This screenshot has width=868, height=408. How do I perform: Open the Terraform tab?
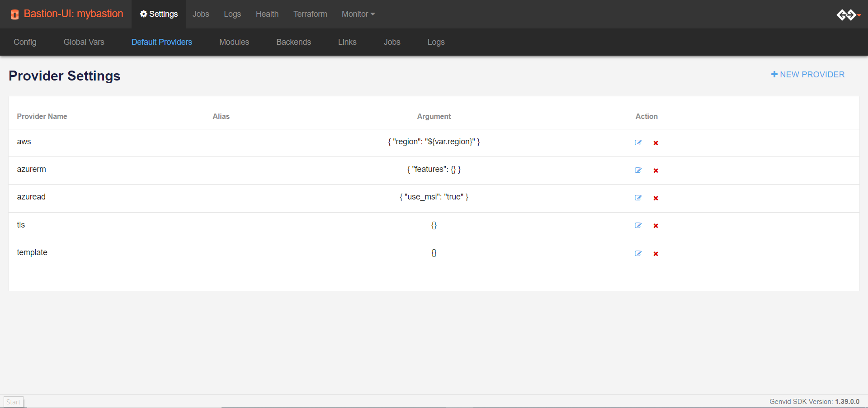(310, 14)
